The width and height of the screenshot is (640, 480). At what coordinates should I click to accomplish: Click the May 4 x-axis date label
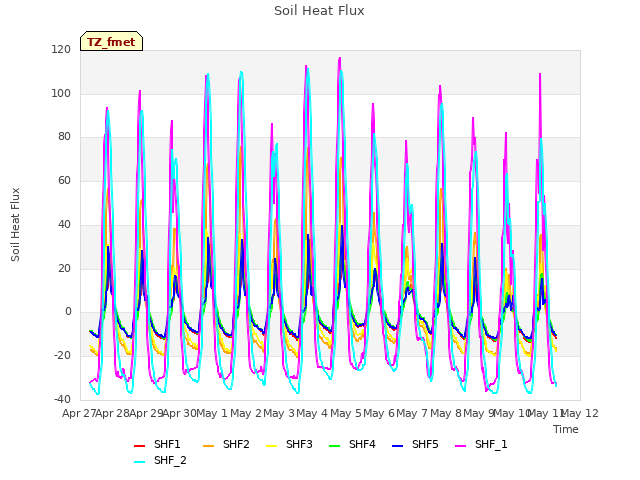coord(312,413)
